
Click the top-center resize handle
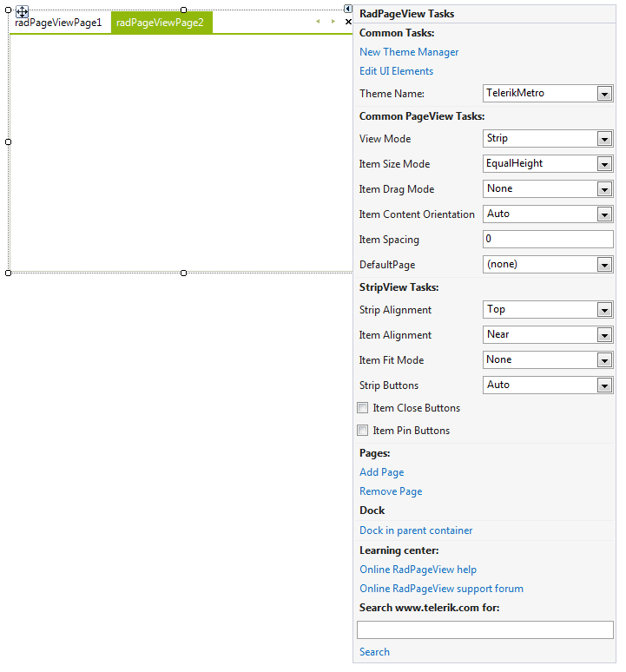tap(184, 10)
